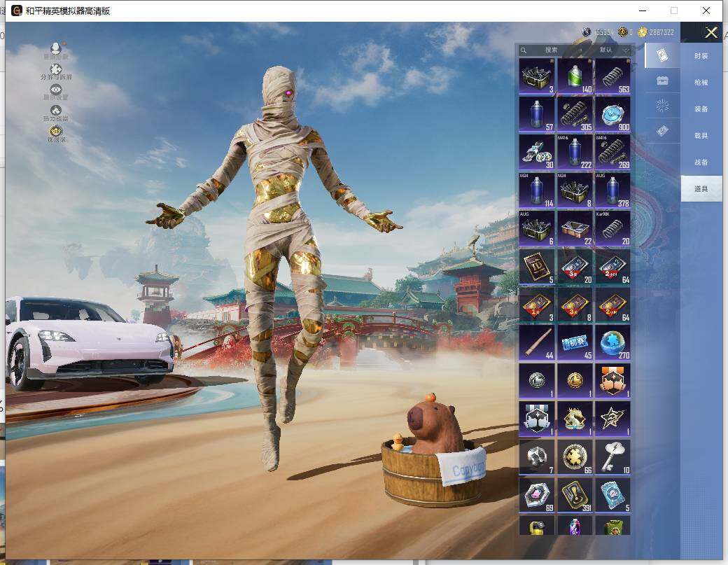The width and height of the screenshot is (728, 565).
Task: Open the 分解与拆解 puzzle icon
Action: click(56, 69)
